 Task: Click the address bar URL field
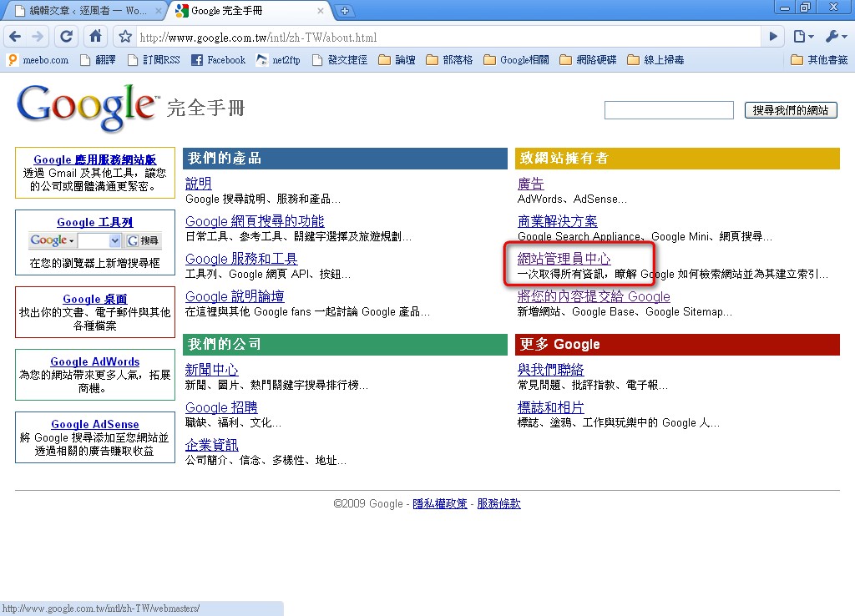point(448,37)
